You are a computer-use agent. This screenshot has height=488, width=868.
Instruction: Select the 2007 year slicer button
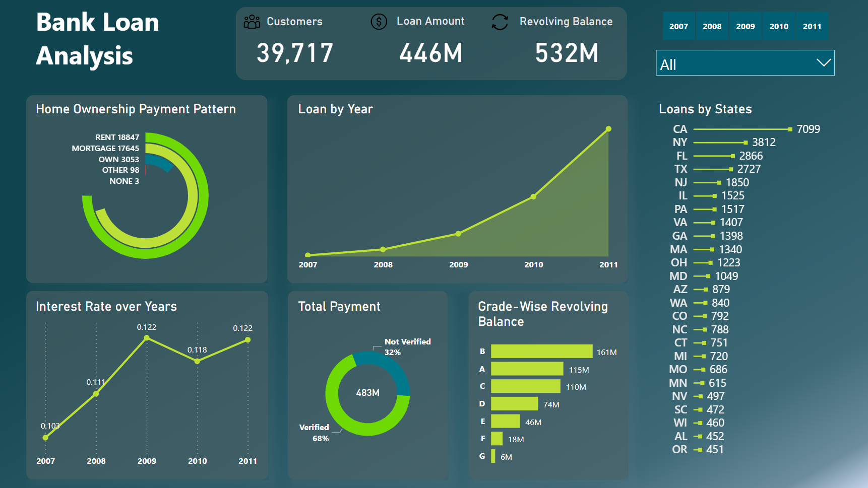(x=678, y=26)
